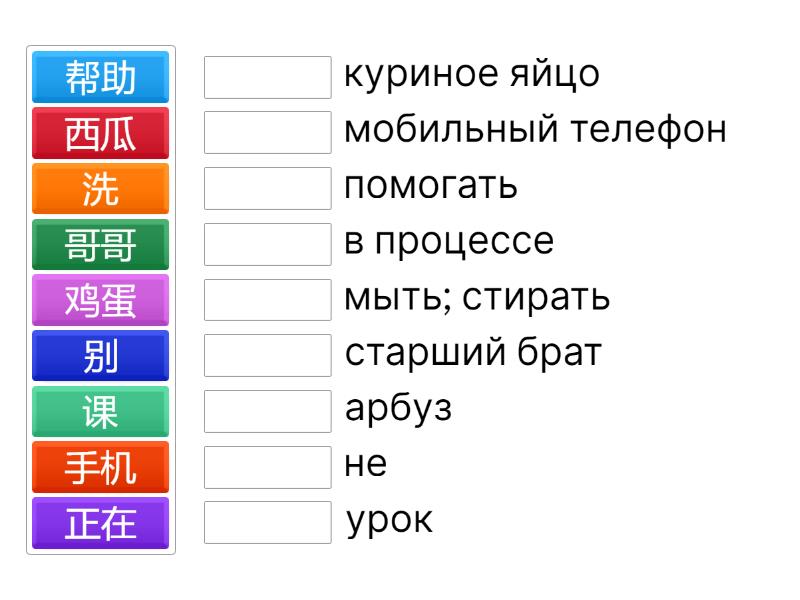The image size is (800, 600).
Task: Click the blank box next to урок
Action: click(x=267, y=522)
